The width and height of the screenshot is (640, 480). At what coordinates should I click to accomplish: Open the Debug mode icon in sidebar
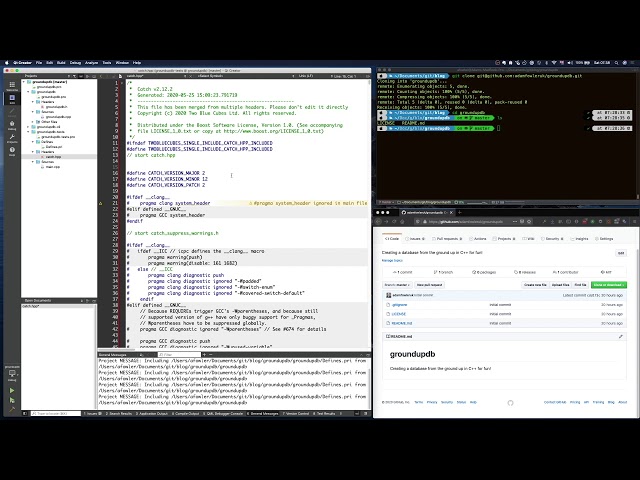[x=12, y=125]
